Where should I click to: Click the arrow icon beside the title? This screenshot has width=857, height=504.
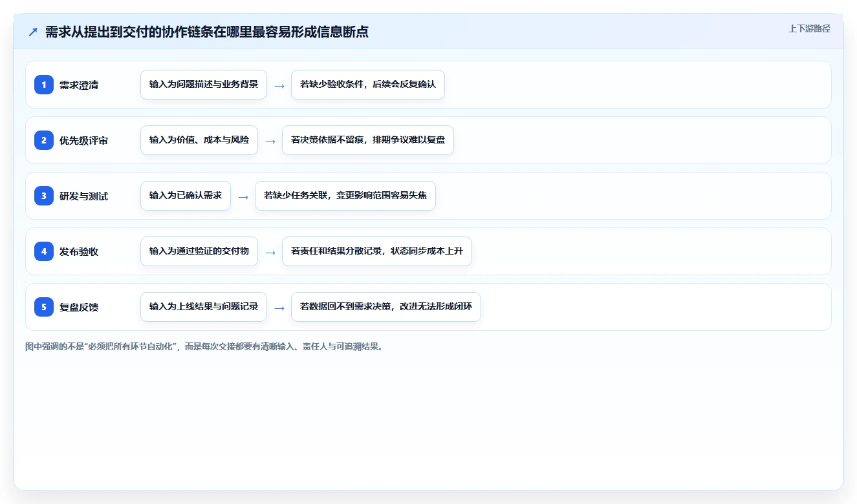tap(33, 32)
